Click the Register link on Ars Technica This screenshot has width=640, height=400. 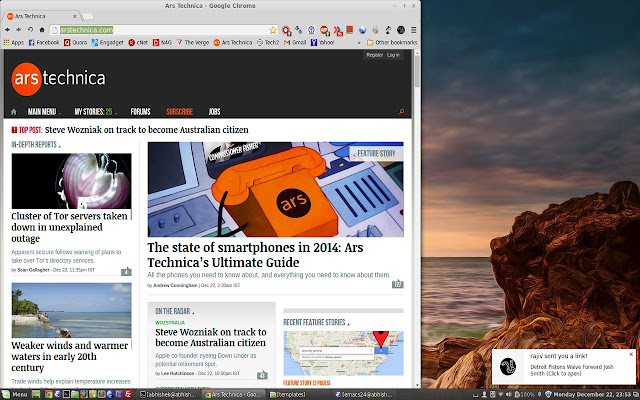374,55
